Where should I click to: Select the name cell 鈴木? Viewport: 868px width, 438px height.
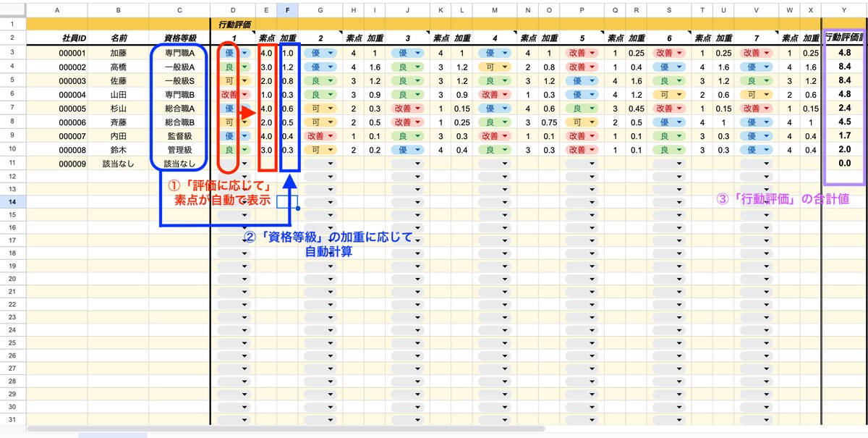[118, 149]
